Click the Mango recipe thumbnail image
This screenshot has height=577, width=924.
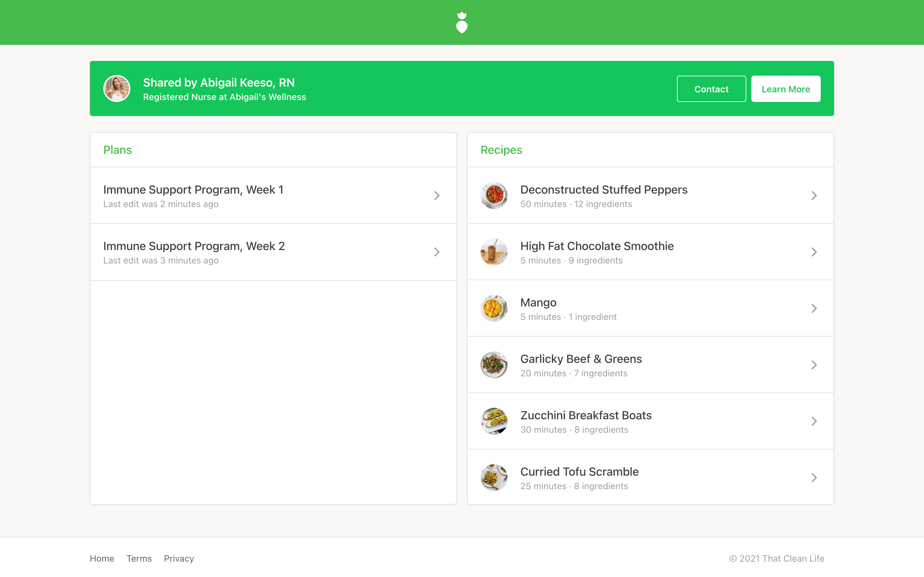point(494,308)
